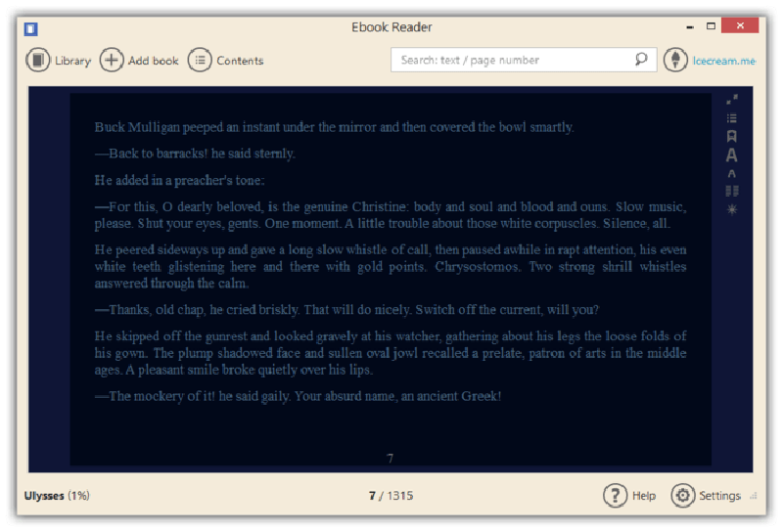Viewport: 783px width, 532px height.
Task: Increase font size with large A
Action: coord(732,155)
